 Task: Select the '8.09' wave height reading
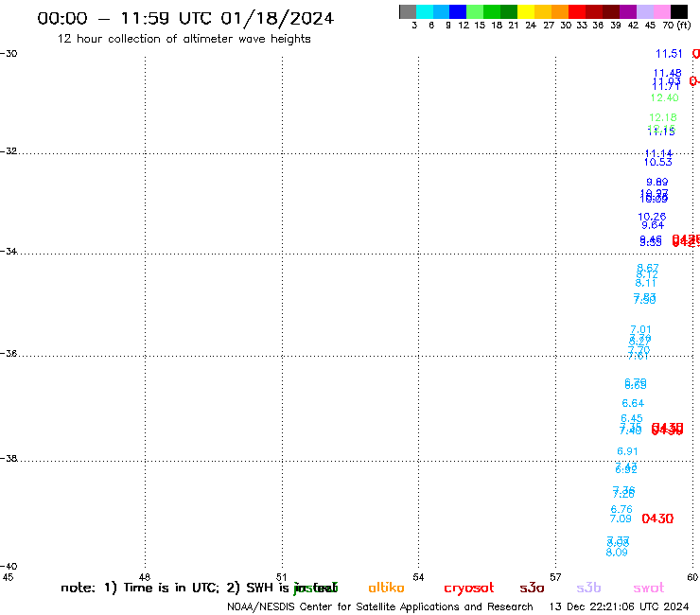(617, 553)
